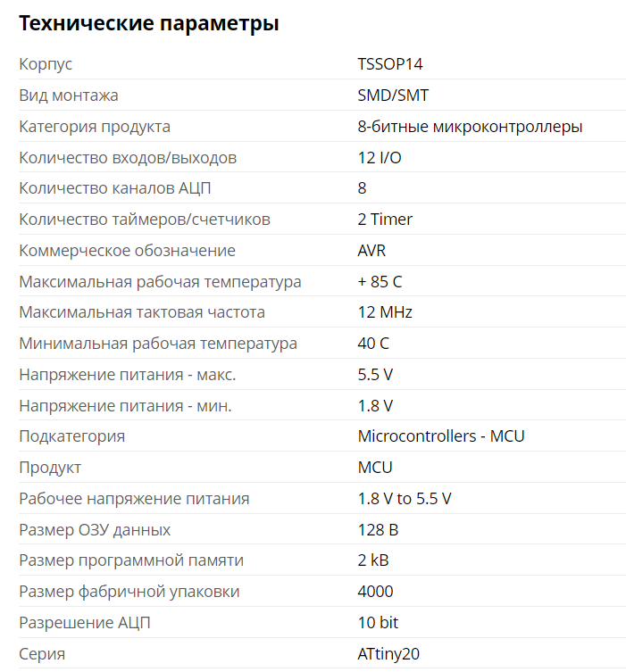Click the '12 I/O' value
This screenshot has height=672, width=626.
380,158
